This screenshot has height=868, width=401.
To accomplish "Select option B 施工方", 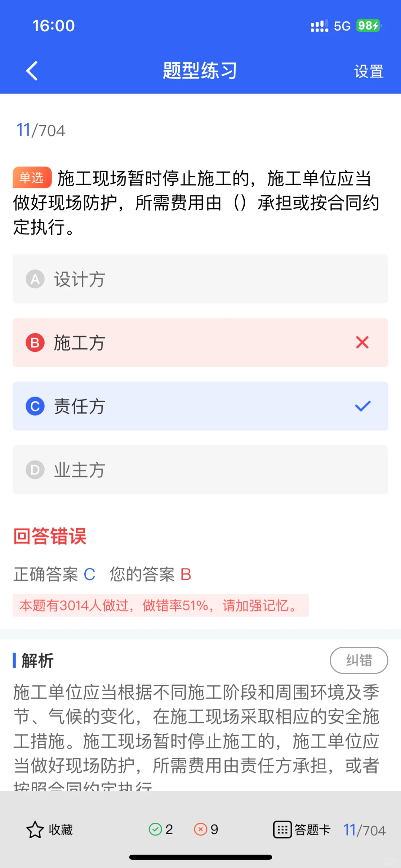I will [x=200, y=342].
